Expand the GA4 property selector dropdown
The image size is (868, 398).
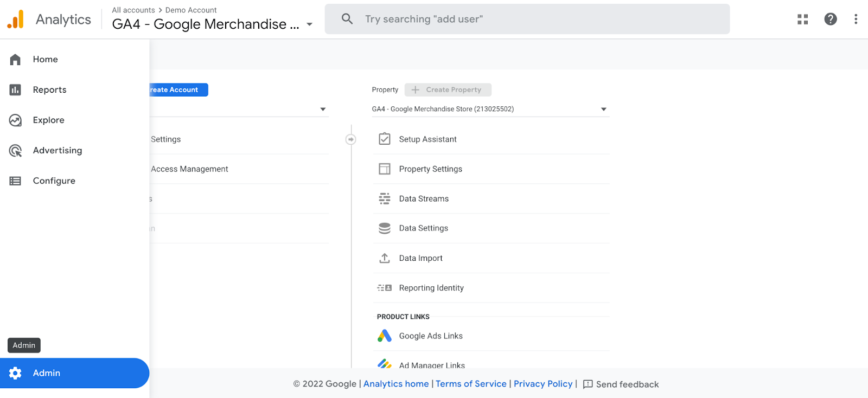tap(603, 110)
